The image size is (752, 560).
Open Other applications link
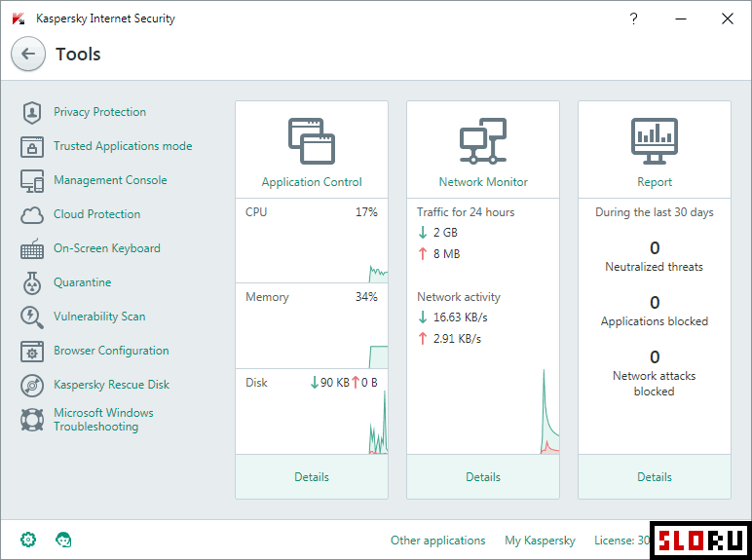438,541
